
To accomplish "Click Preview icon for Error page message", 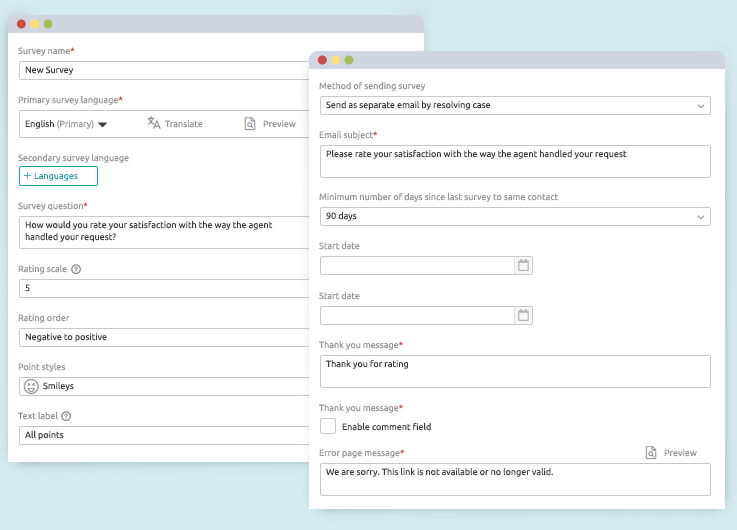I will [x=651, y=453].
